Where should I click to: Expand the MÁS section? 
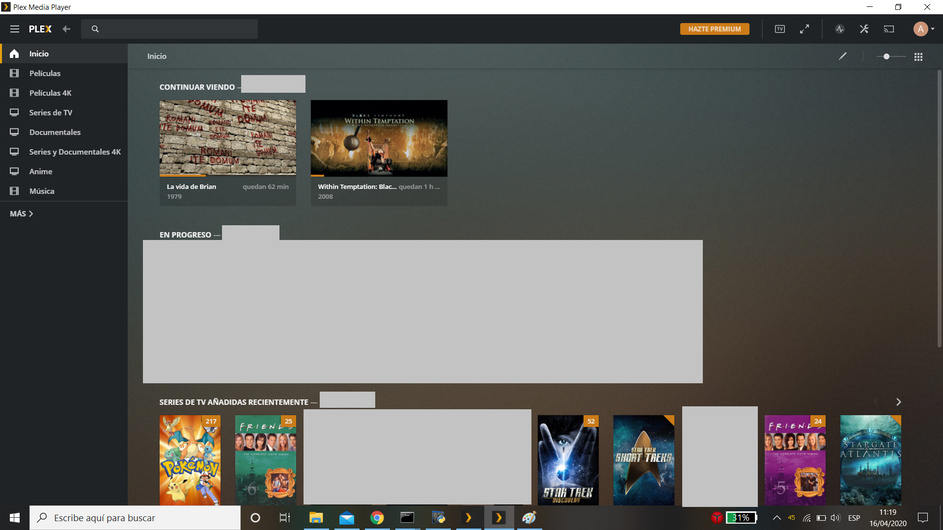pos(21,214)
